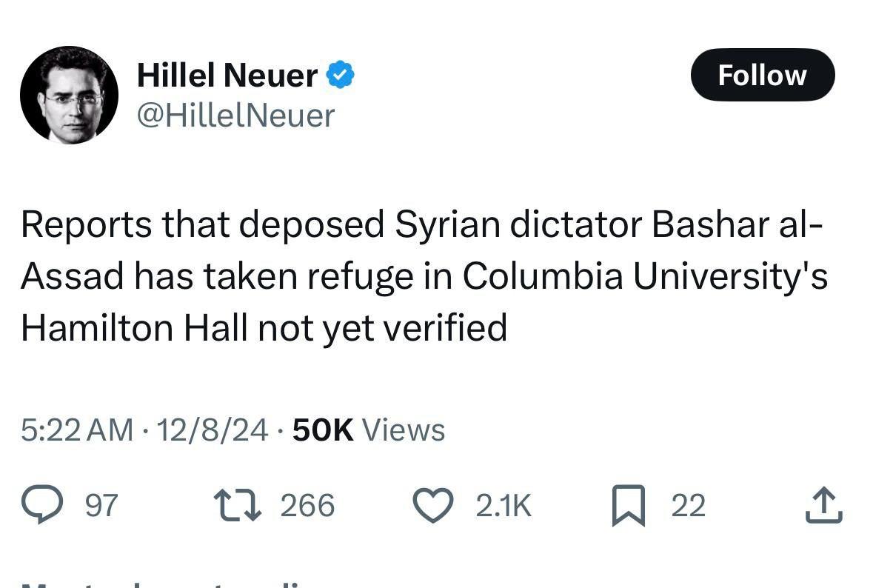
Task: Repost this tweet using the arrows icon
Action: [x=238, y=505]
